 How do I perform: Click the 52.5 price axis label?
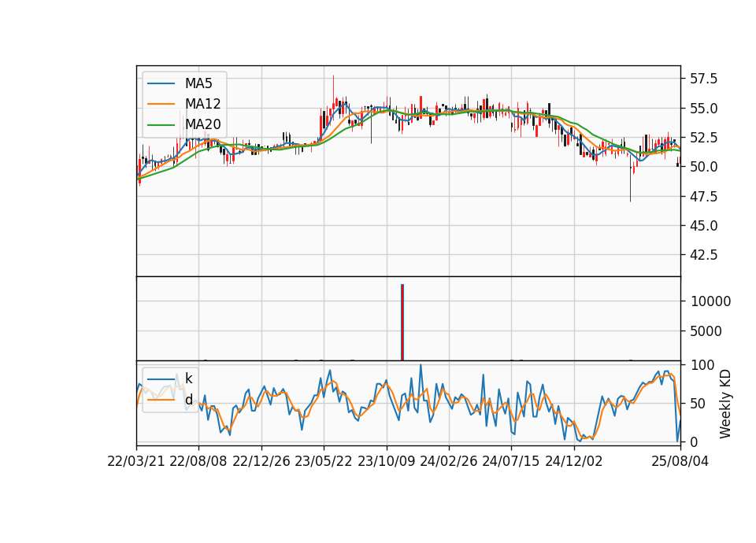[x=703, y=138]
